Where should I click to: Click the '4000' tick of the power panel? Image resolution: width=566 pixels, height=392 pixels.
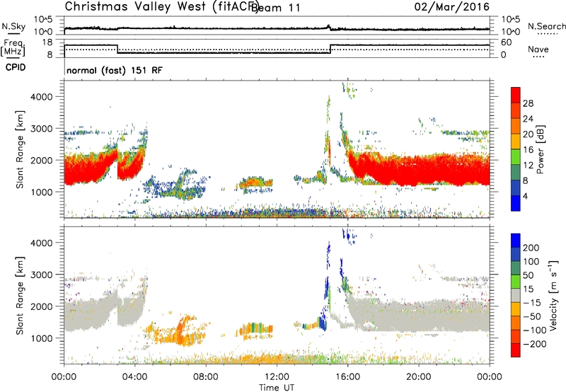[41, 97]
